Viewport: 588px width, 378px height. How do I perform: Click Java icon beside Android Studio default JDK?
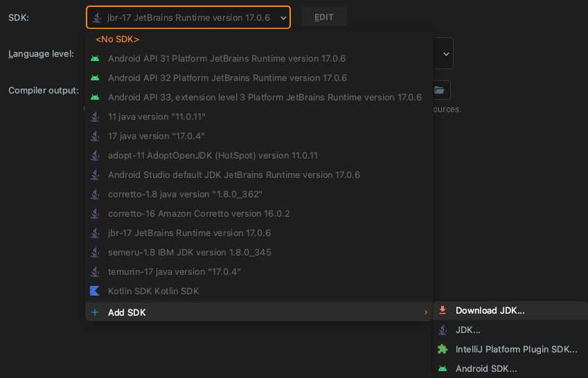tap(96, 175)
